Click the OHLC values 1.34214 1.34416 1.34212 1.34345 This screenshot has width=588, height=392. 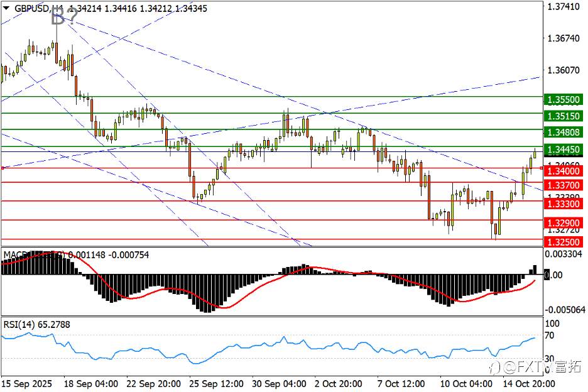point(138,8)
